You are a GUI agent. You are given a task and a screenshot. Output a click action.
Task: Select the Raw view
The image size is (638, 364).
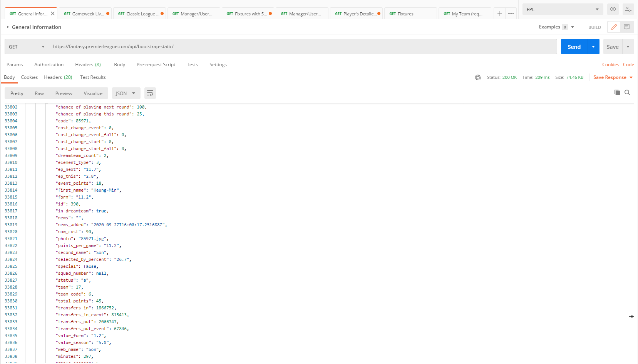(39, 93)
